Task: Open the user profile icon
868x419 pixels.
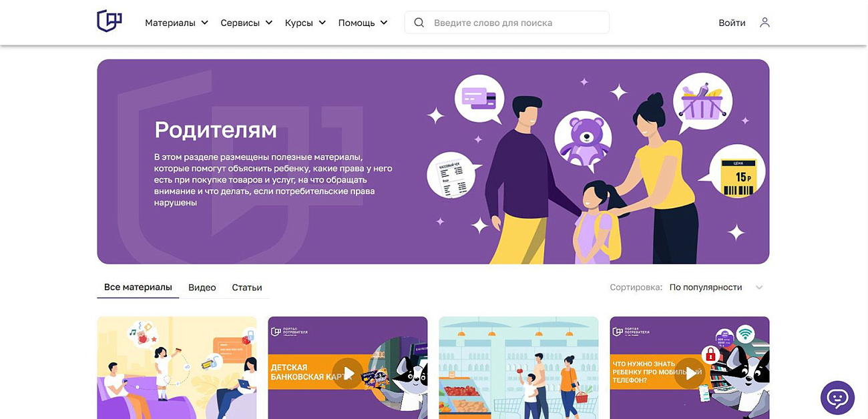Action: point(764,22)
